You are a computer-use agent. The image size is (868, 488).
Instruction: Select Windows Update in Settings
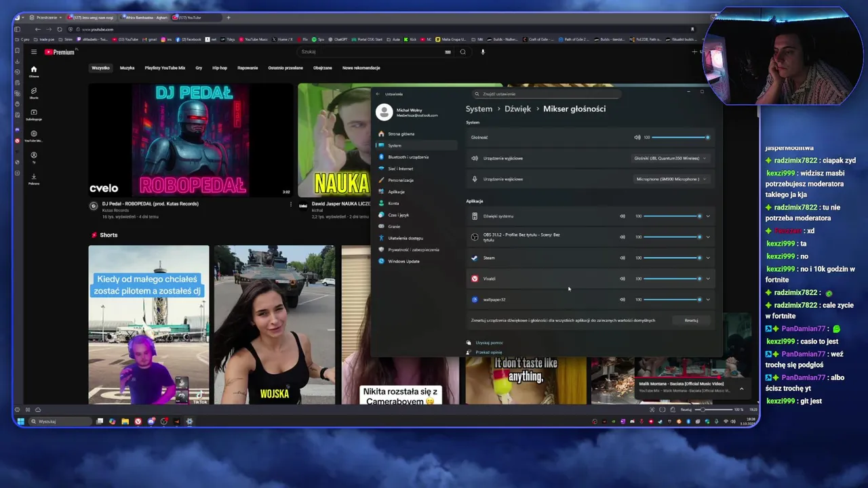416,262
